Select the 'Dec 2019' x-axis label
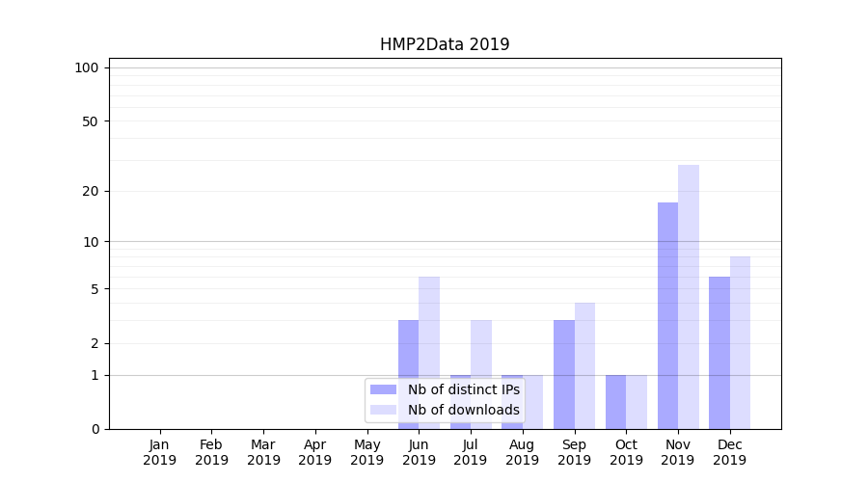Screen dimensions: 868x482 pos(729,452)
